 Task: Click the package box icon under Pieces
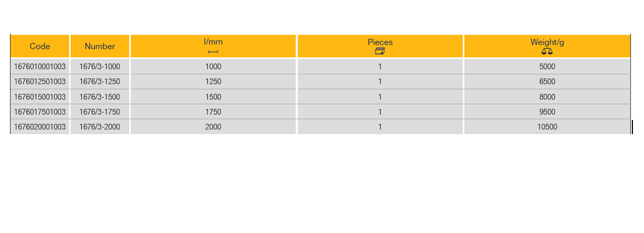380,51
